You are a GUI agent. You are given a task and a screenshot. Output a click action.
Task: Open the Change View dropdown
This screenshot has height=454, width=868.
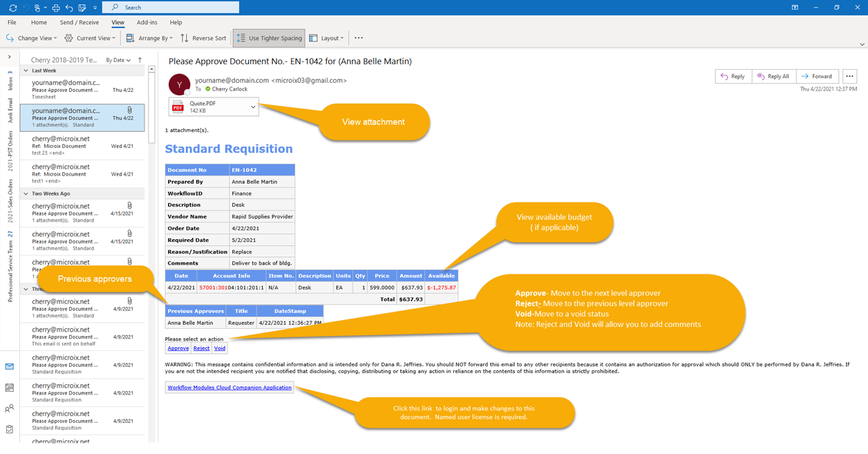point(32,38)
